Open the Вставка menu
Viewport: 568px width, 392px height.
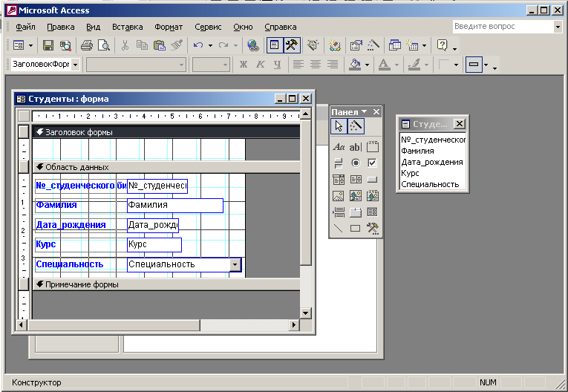coord(128,27)
